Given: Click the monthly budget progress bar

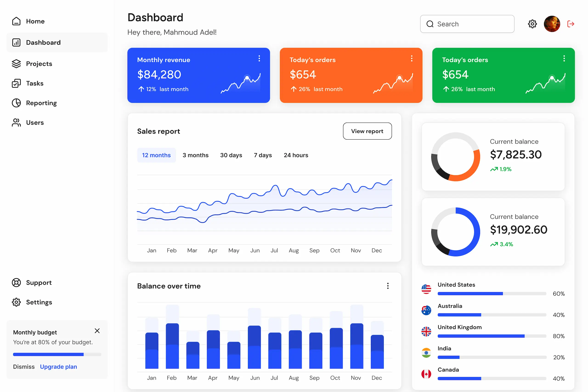Looking at the screenshot, I should 57,354.
